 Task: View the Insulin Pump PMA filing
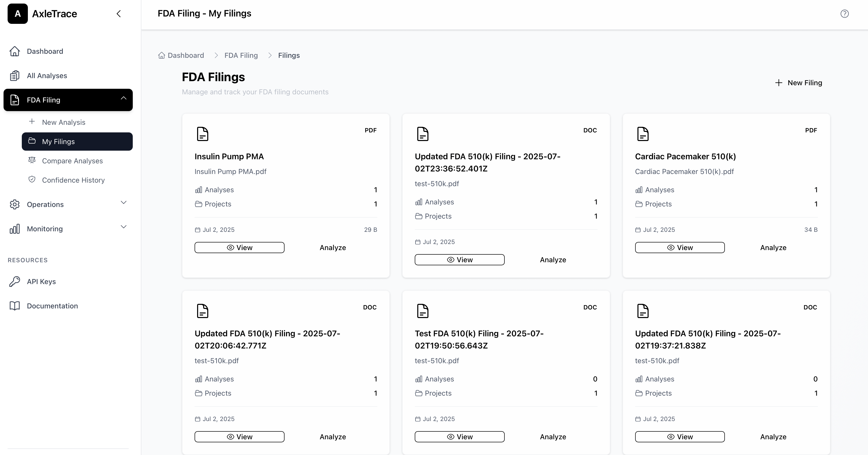(x=239, y=248)
